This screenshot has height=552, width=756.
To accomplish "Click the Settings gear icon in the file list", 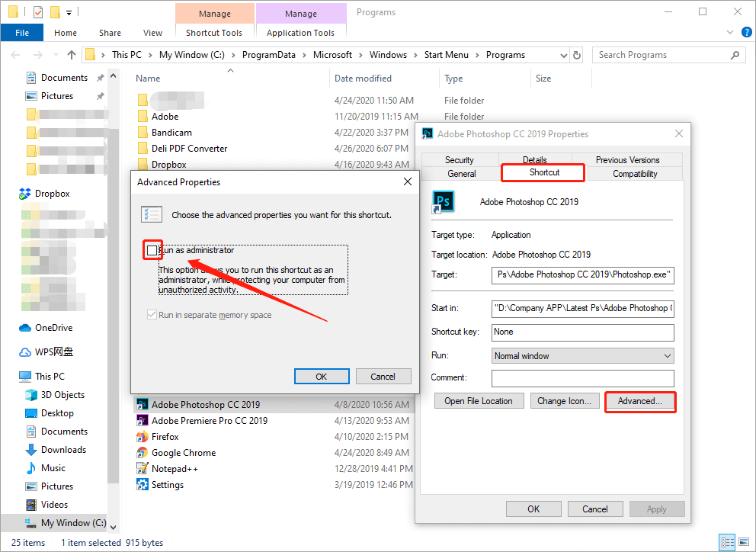I will (143, 484).
